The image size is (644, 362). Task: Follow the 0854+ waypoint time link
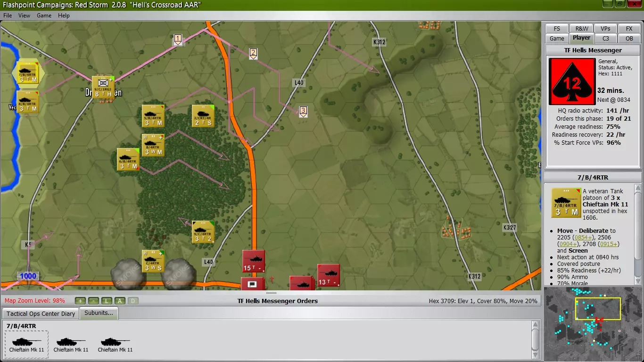coord(584,238)
